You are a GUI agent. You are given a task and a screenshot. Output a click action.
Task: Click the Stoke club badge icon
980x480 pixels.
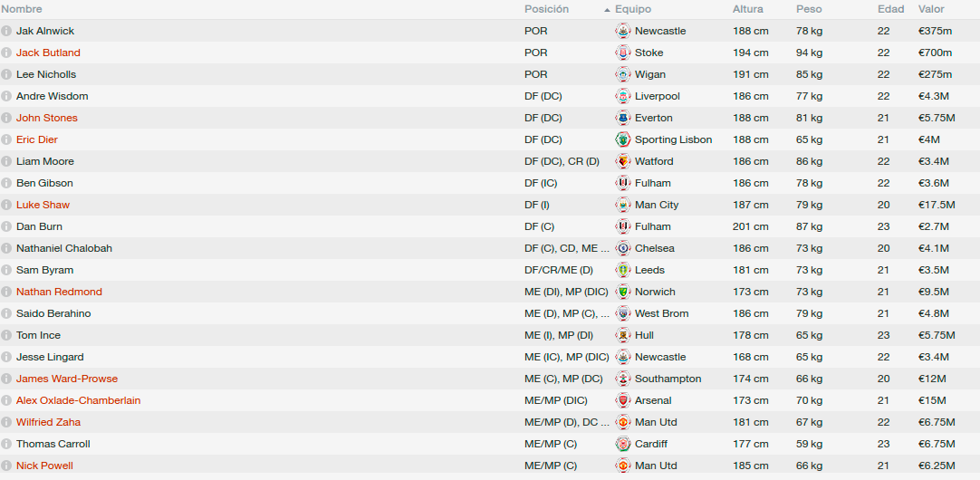(x=623, y=53)
